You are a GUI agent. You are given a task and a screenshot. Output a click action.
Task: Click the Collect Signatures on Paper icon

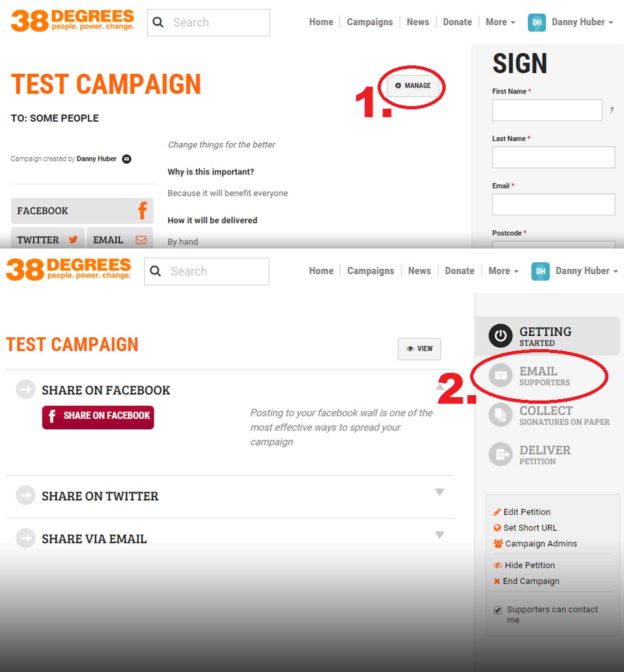tap(500, 414)
